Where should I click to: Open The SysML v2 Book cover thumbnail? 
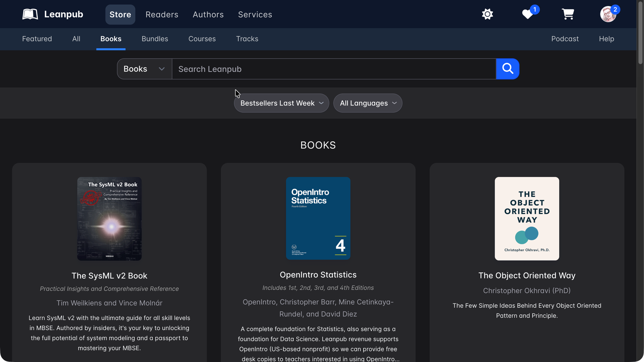point(109,218)
